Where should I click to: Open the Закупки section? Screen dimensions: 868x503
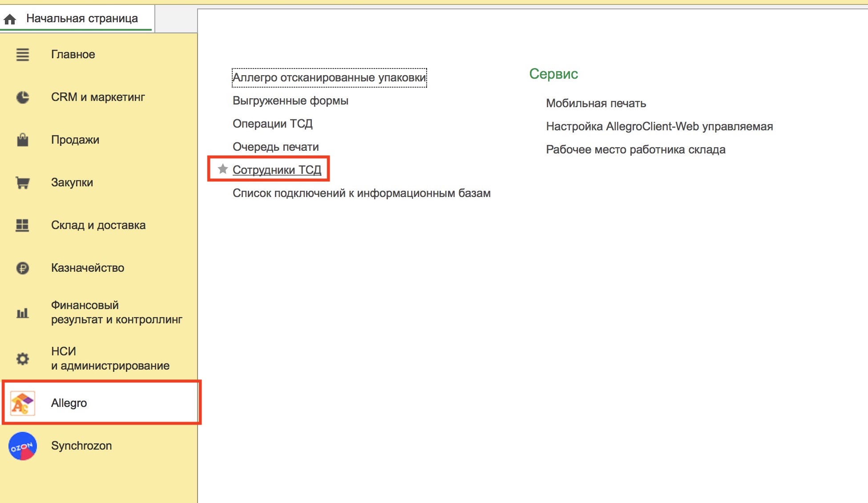click(72, 183)
